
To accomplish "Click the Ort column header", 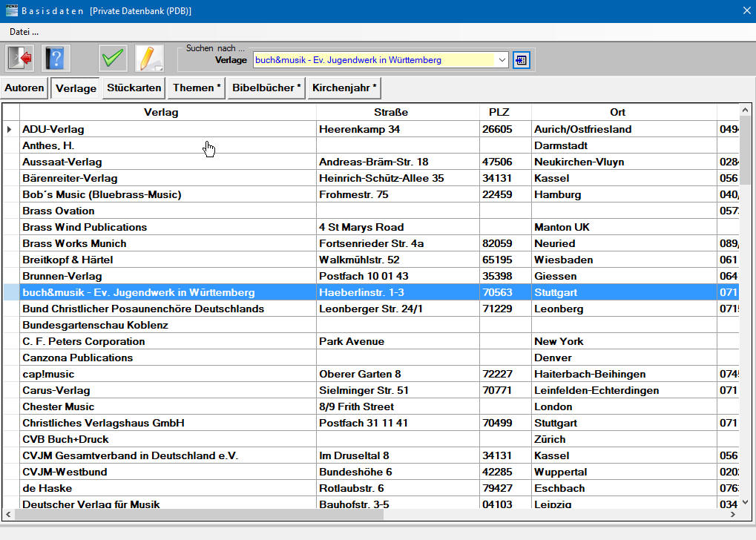I will [624, 112].
